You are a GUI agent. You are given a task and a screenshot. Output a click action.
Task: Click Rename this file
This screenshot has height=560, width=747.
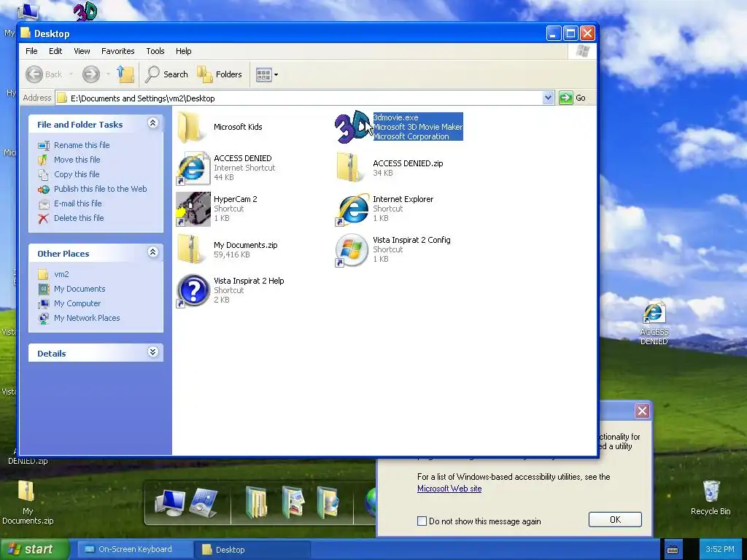click(74, 145)
